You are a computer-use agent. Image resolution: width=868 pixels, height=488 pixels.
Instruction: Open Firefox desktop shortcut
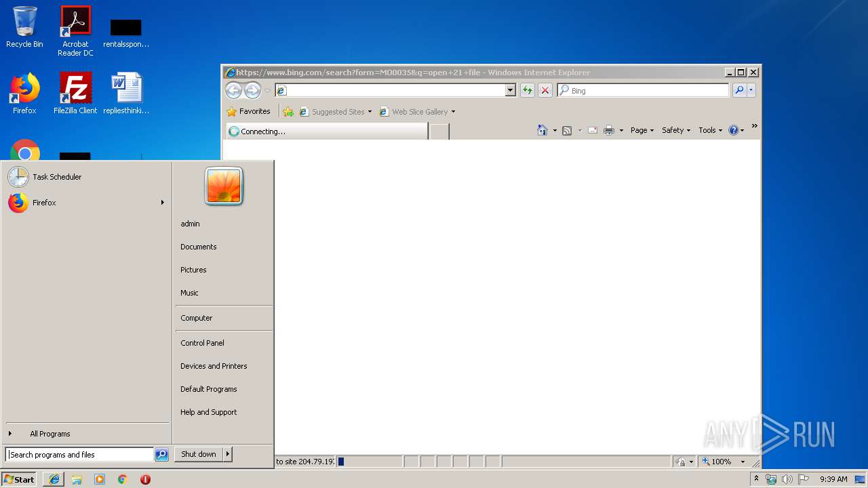(24, 94)
